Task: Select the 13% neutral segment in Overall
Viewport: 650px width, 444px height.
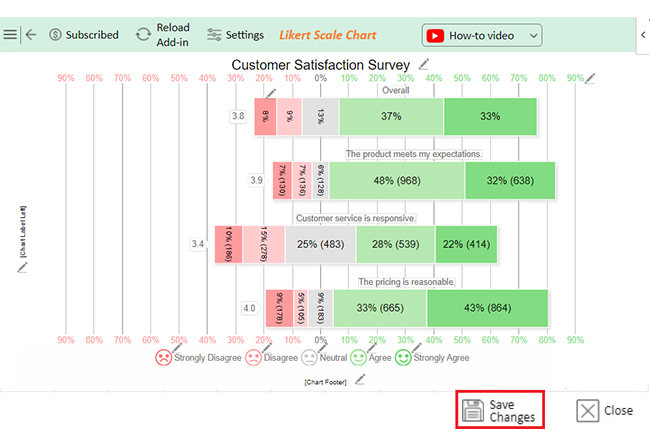Action: [320, 116]
